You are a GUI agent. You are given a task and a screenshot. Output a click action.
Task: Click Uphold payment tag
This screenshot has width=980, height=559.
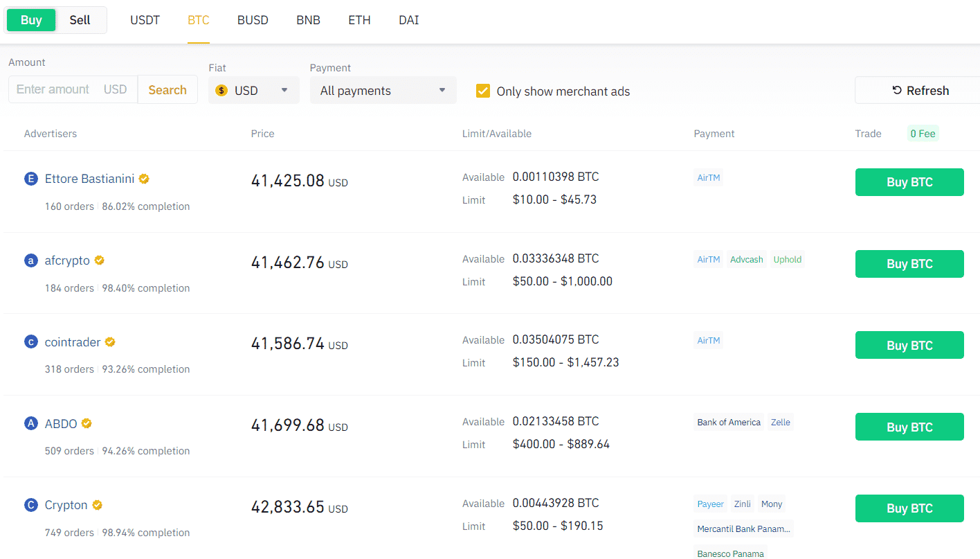tap(788, 260)
